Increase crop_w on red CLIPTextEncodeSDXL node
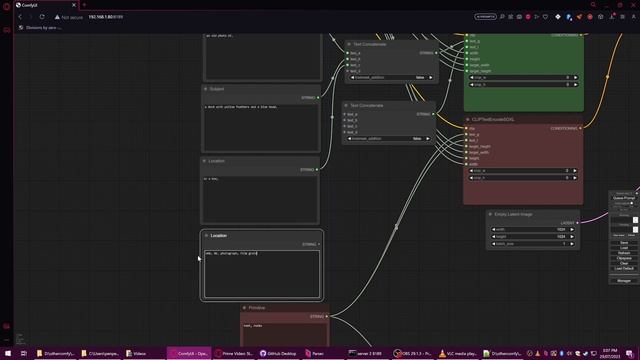The height and width of the screenshot is (360, 640). click(x=575, y=171)
